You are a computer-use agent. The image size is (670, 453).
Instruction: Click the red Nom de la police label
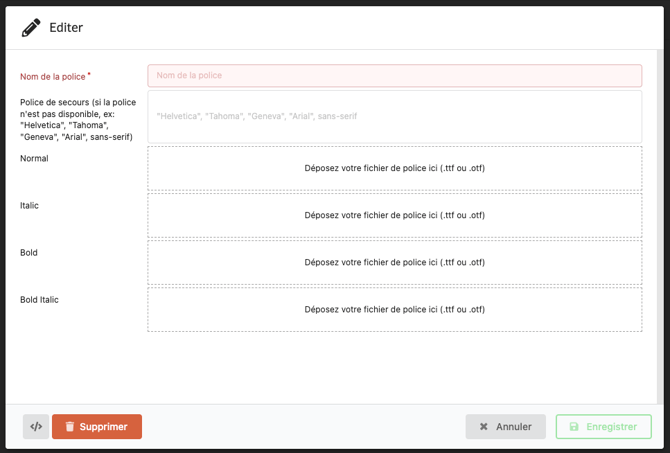click(x=53, y=77)
